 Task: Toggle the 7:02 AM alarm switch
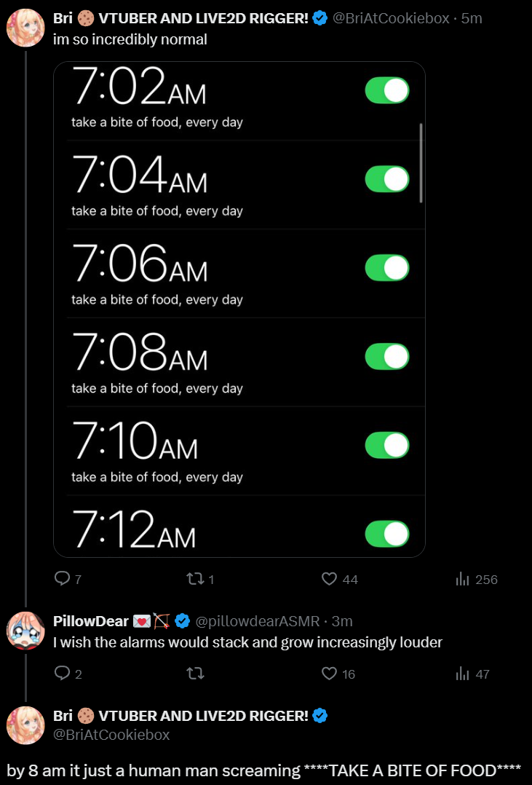[x=387, y=90]
